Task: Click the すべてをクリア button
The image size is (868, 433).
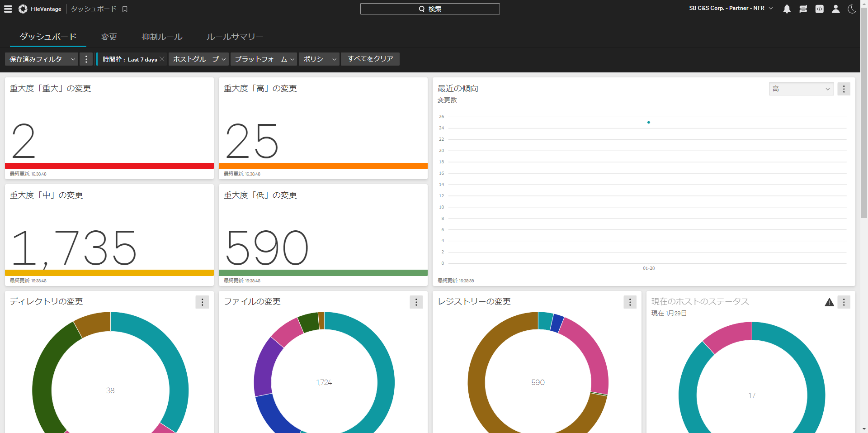Action: tap(370, 59)
